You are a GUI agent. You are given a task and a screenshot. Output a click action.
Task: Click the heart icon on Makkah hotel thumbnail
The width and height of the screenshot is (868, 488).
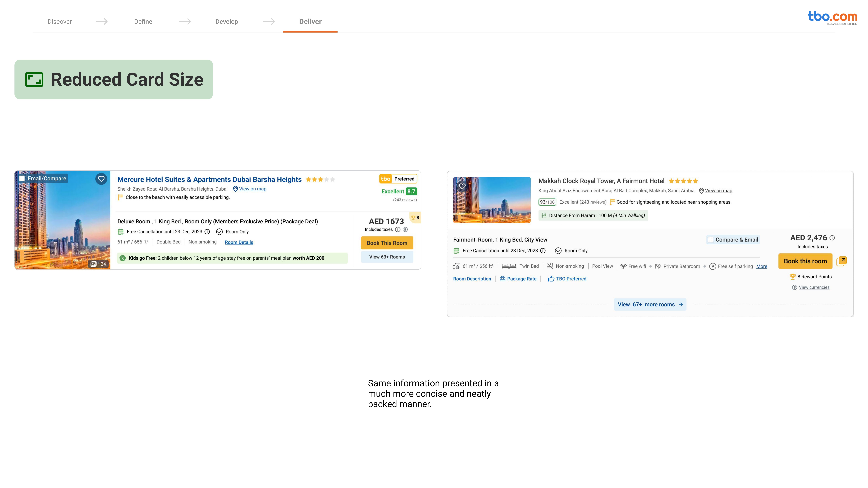[462, 186]
